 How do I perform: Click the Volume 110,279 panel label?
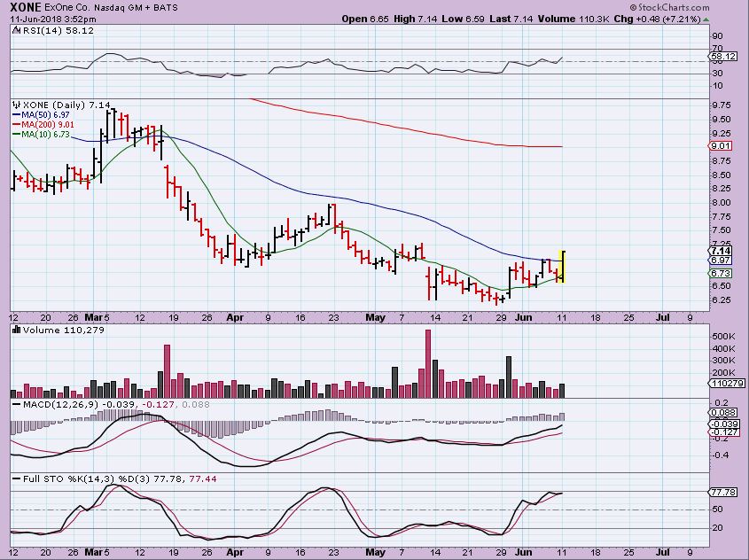pyautogui.click(x=64, y=330)
